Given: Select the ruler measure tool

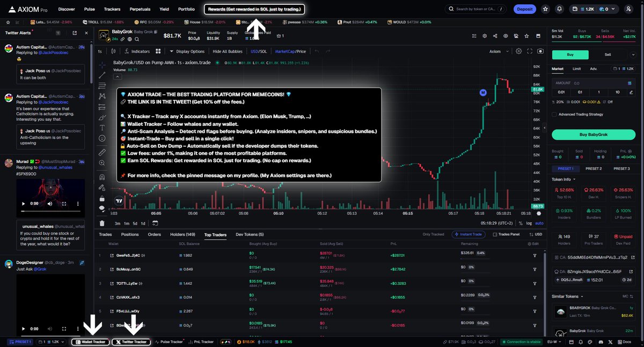Looking at the screenshot, I should coord(102,153).
